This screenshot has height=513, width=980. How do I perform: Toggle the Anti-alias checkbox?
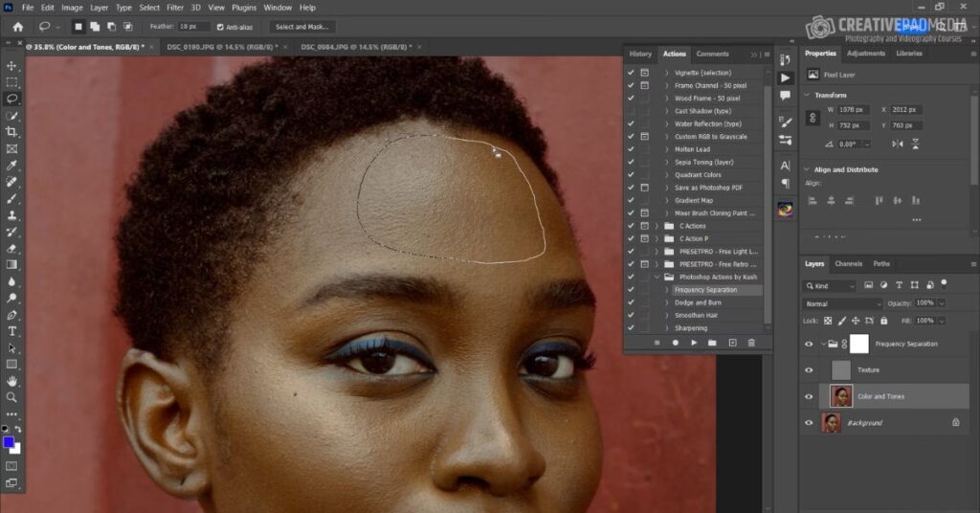(221, 27)
